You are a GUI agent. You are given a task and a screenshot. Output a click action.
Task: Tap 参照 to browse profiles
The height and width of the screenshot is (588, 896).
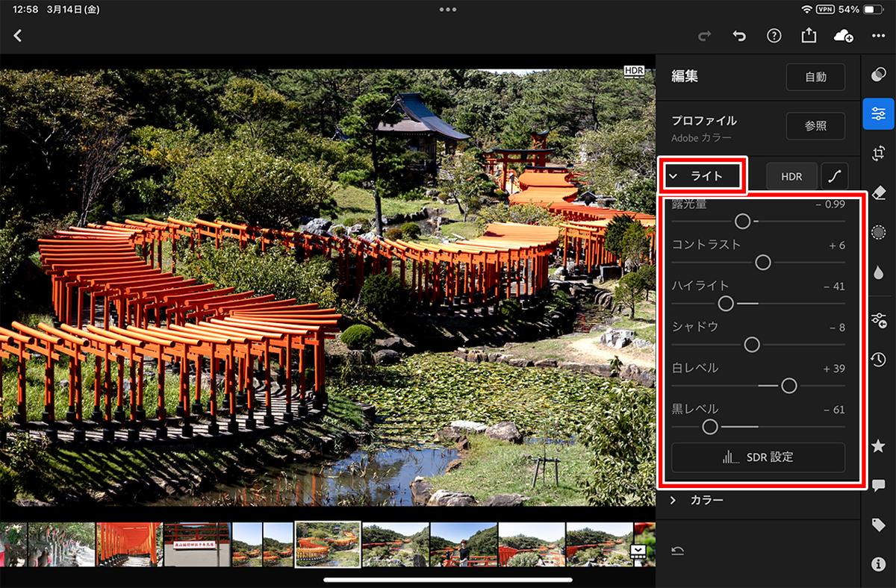click(x=815, y=126)
